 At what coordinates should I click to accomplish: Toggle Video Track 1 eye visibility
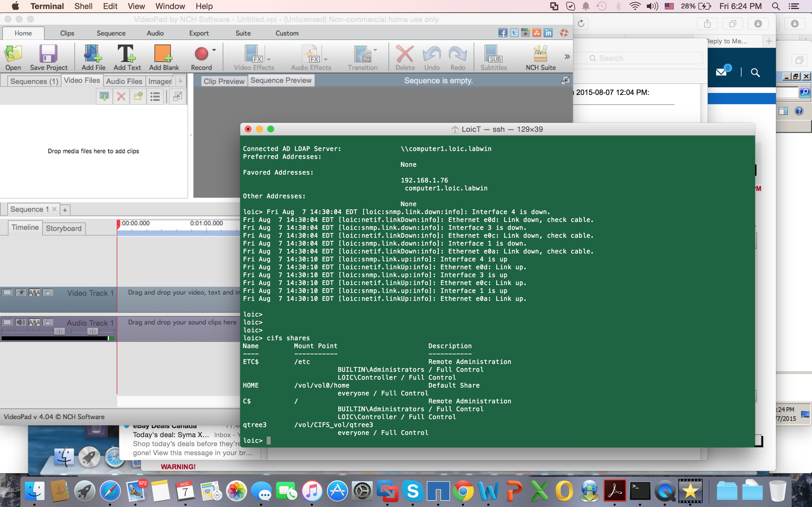tap(21, 292)
